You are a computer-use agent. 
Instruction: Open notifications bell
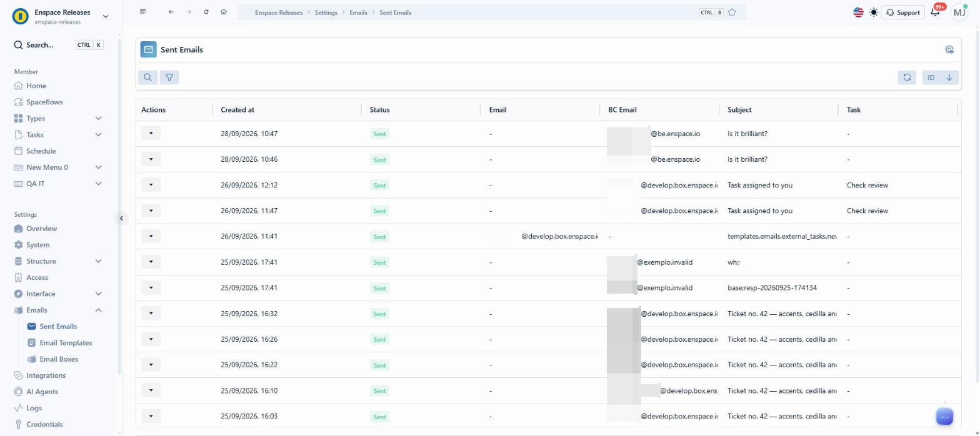(x=936, y=12)
